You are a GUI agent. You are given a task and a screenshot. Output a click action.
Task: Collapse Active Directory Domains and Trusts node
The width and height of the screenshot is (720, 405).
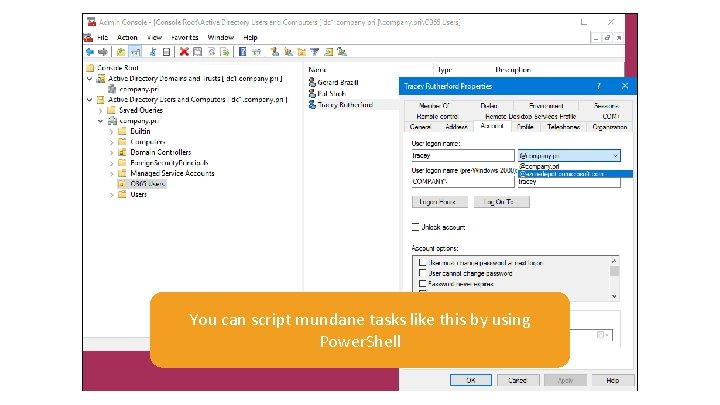(x=90, y=79)
